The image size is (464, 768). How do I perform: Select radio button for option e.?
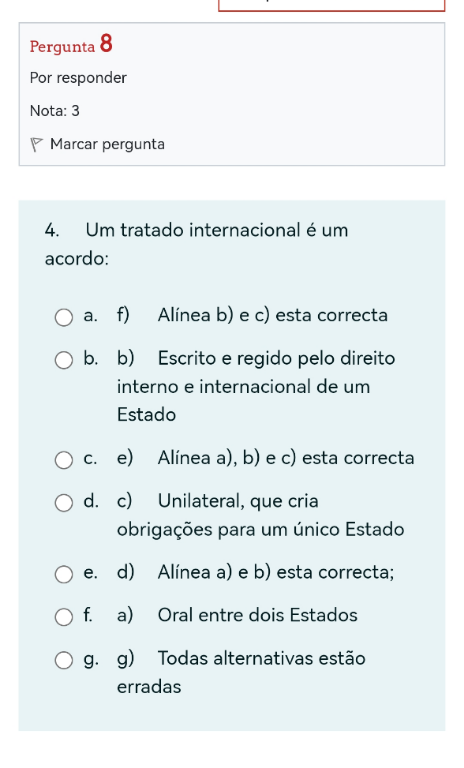(x=64, y=574)
